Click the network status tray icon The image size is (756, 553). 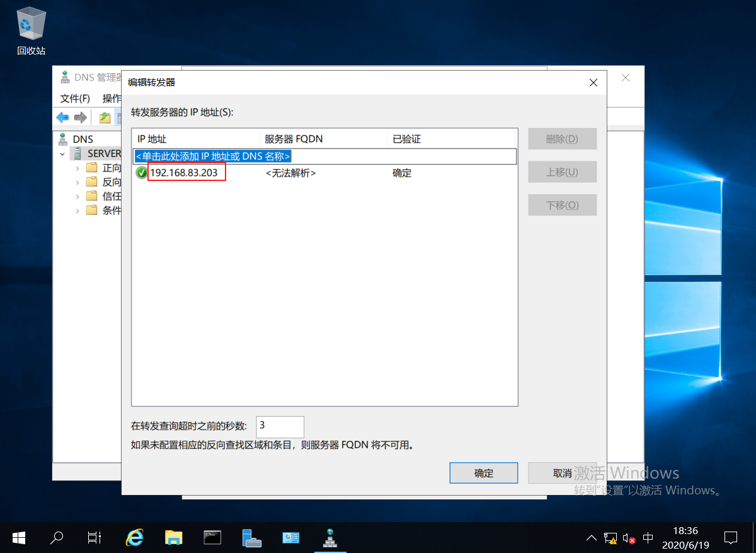pos(610,538)
